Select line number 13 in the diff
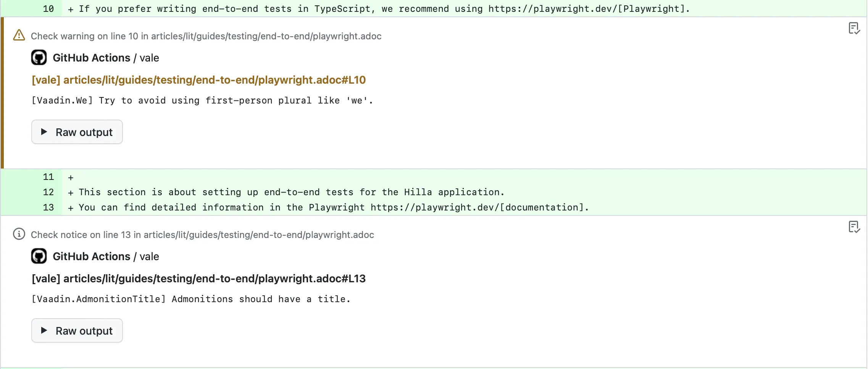The height and width of the screenshot is (369, 868). tap(48, 207)
